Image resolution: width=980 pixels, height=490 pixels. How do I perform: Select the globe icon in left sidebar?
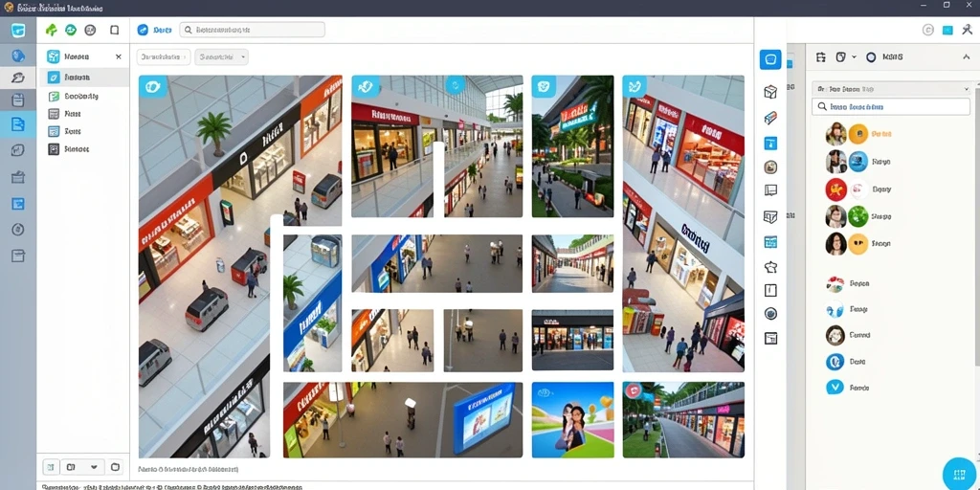[x=18, y=56]
